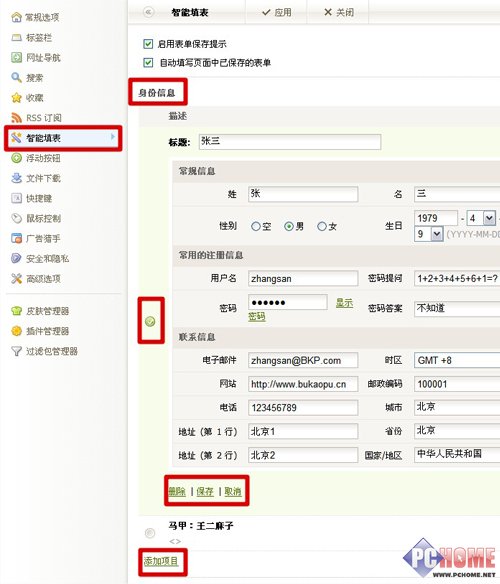Viewport: 500px width, 584px height.
Task: Click the 插件管理器 plugin icon
Action: pos(16,331)
